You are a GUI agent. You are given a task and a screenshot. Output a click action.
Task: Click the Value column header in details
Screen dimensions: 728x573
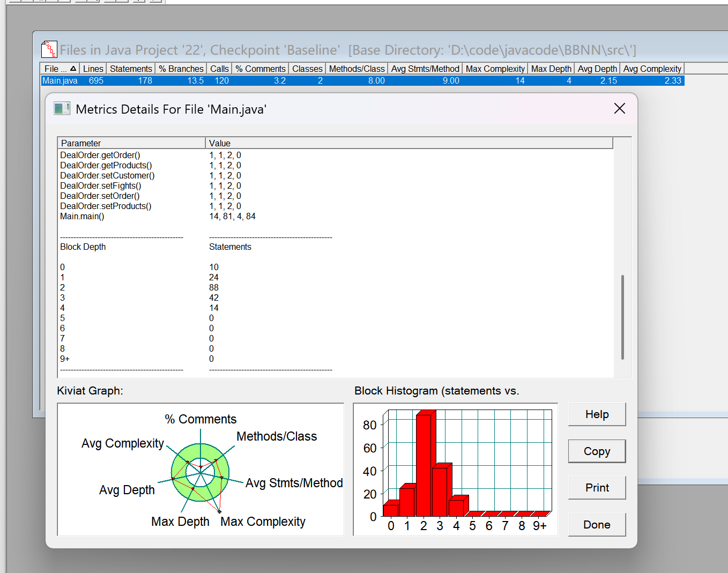click(x=409, y=143)
